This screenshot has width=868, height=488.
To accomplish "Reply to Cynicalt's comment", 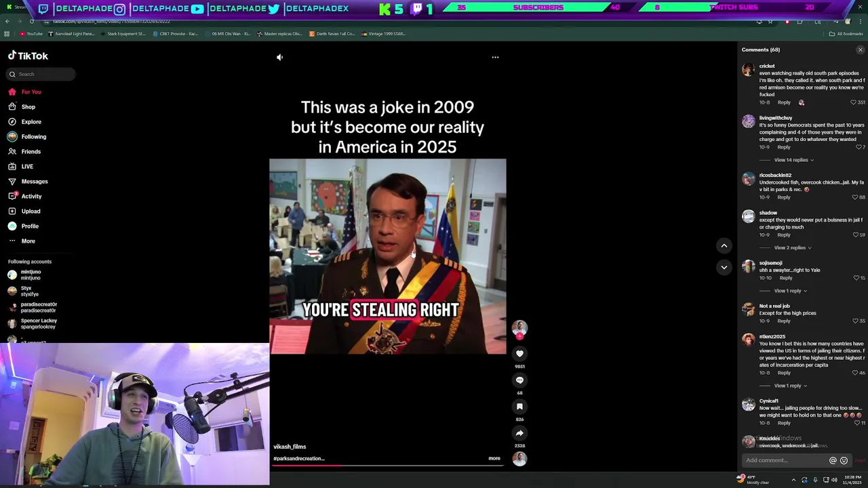I will coord(784,423).
